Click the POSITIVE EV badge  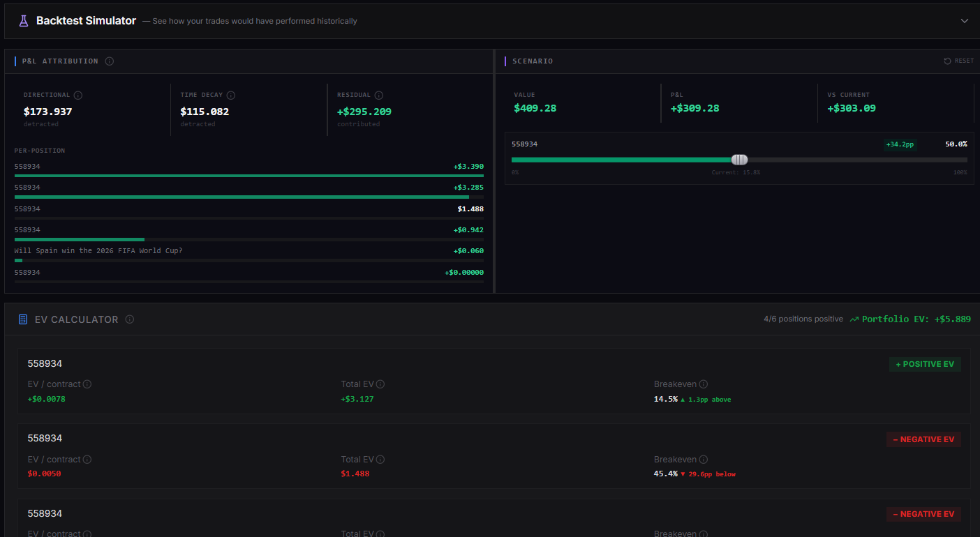[925, 364]
